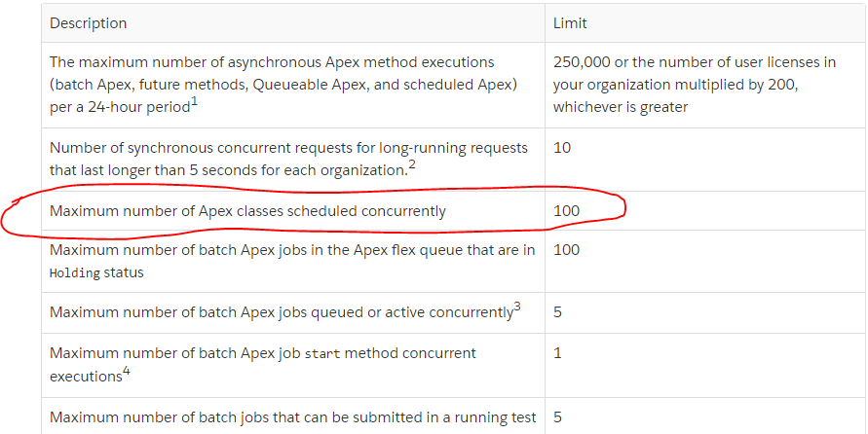Click the Apex flex queue description text

tap(292, 250)
